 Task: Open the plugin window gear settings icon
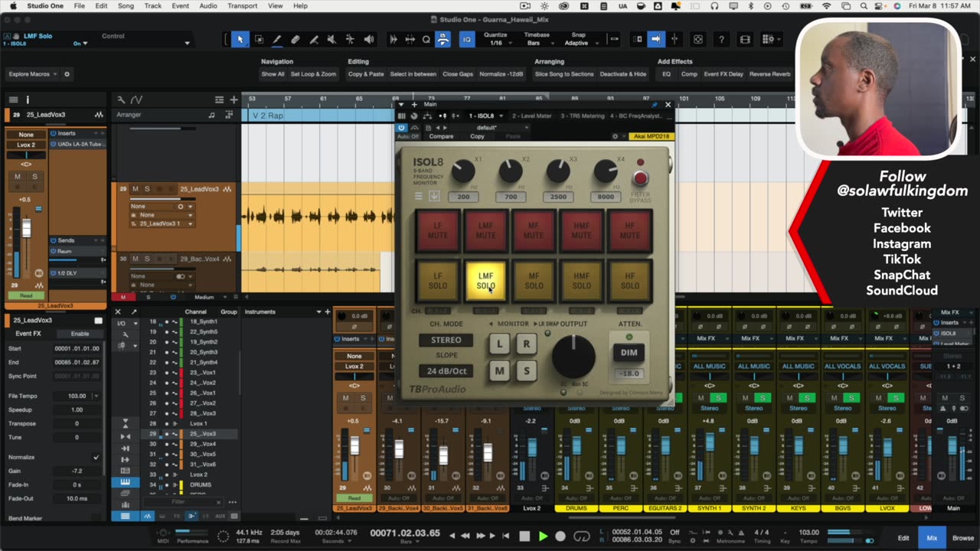615,136
